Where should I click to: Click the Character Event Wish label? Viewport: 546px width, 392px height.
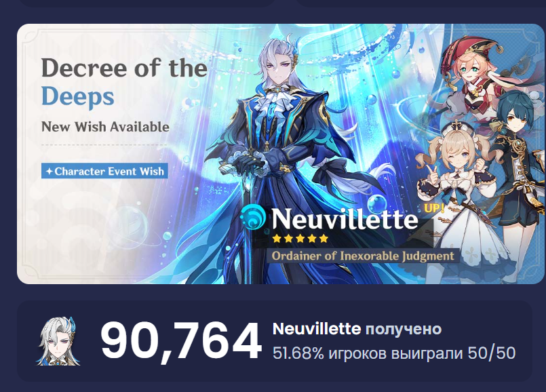click(x=104, y=171)
